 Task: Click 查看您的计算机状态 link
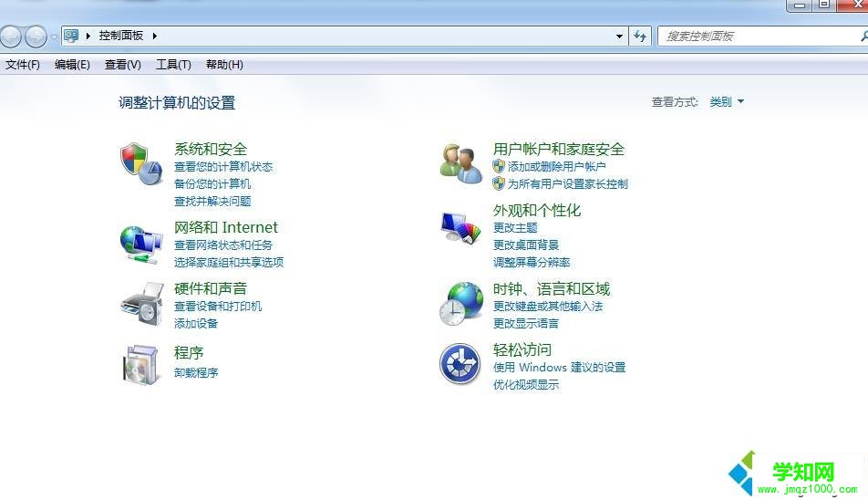pyautogui.click(x=223, y=167)
